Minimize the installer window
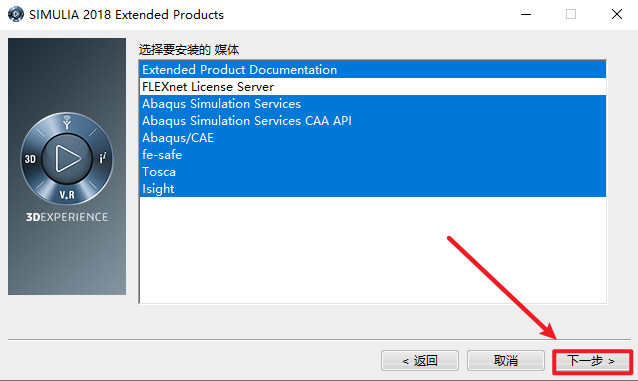 click(526, 14)
